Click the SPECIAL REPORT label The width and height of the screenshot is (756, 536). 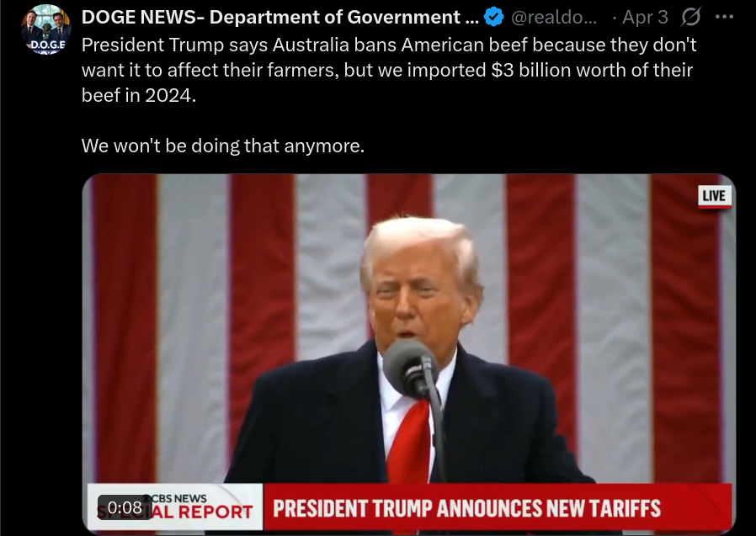click(x=175, y=512)
